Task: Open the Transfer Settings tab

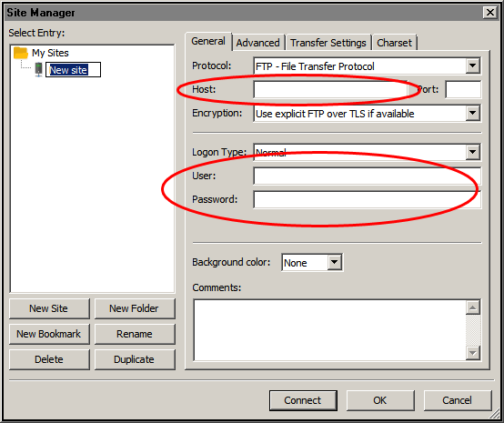Action: tap(328, 43)
